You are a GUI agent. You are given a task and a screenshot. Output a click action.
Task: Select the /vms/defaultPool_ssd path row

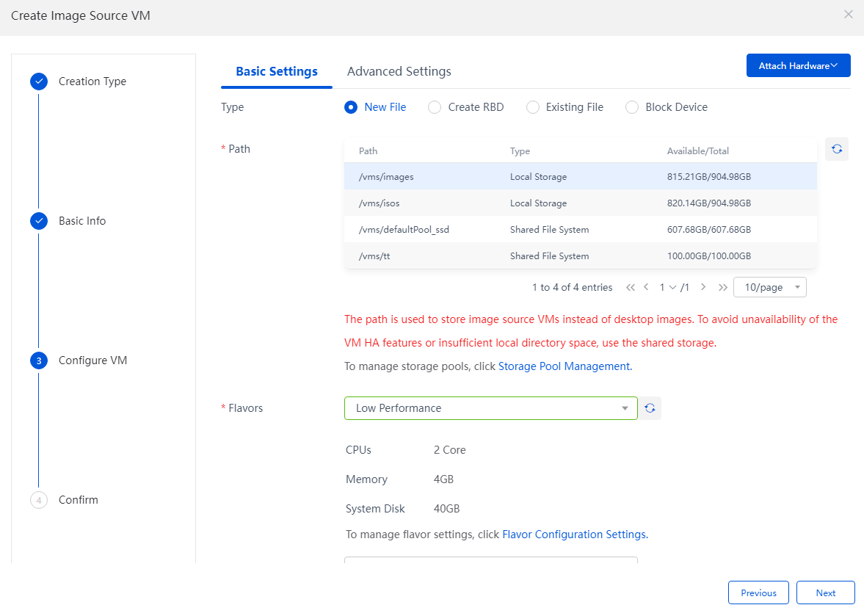[580, 230]
